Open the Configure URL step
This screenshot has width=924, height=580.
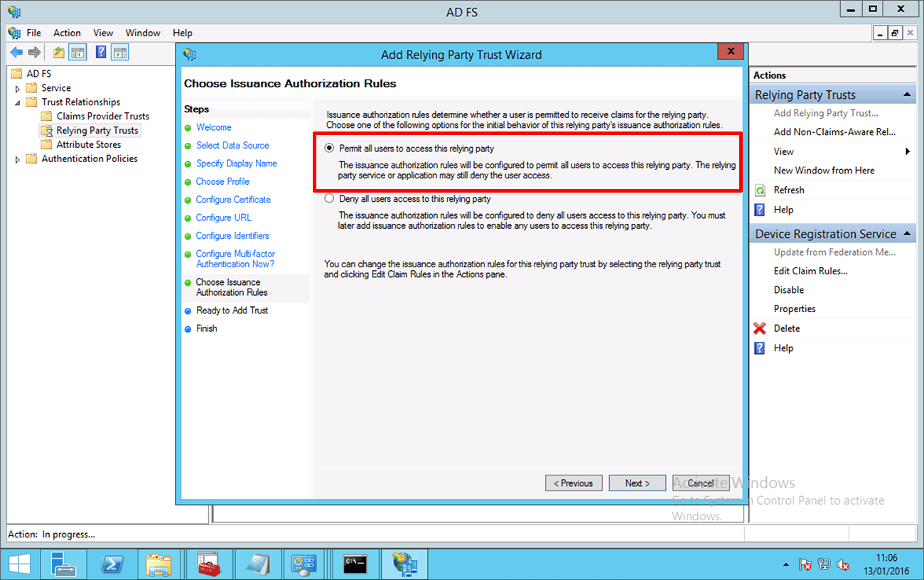(x=223, y=217)
